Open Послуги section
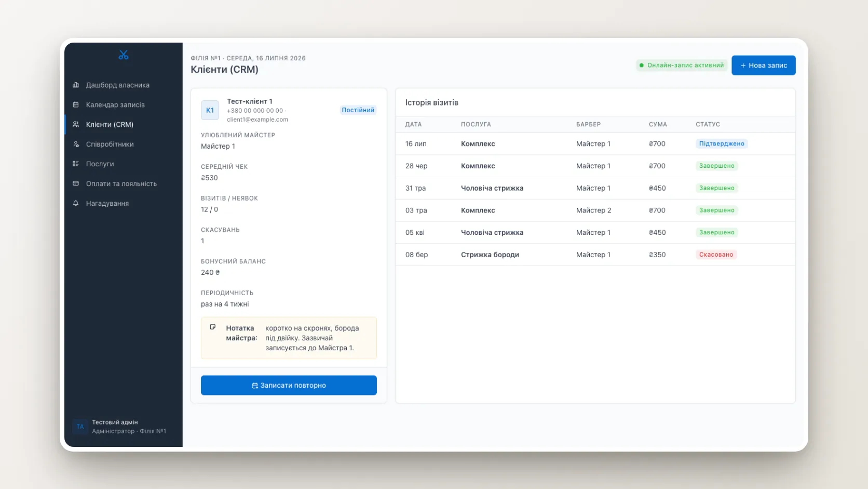The width and height of the screenshot is (868, 489). [x=124, y=164]
